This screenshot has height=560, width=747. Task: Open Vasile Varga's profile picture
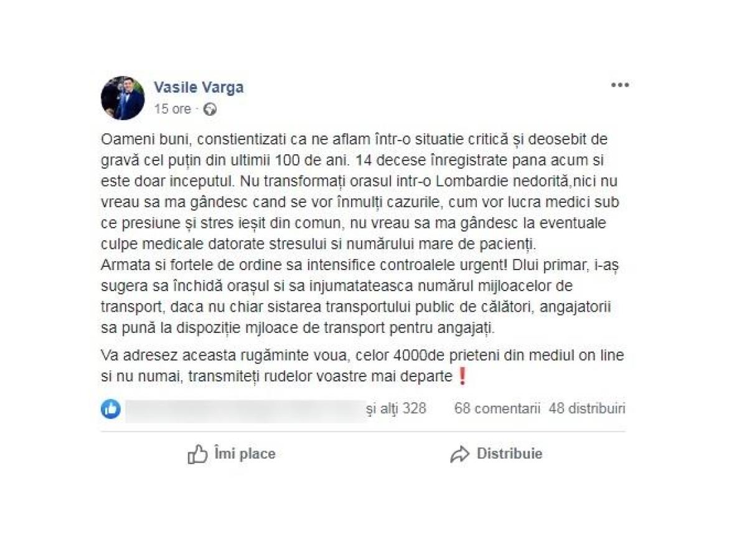123,98
